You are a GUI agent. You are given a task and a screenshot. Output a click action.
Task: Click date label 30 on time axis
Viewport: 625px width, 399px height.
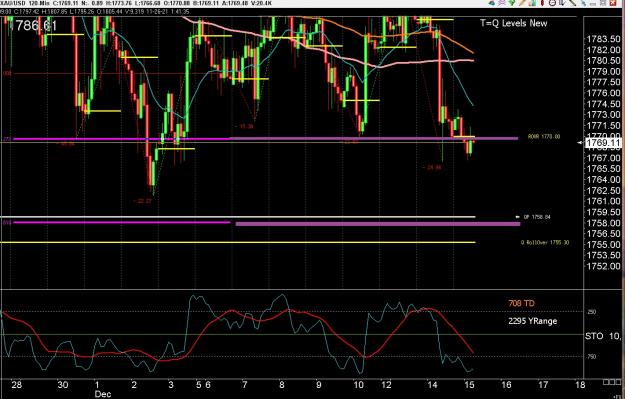pos(63,385)
